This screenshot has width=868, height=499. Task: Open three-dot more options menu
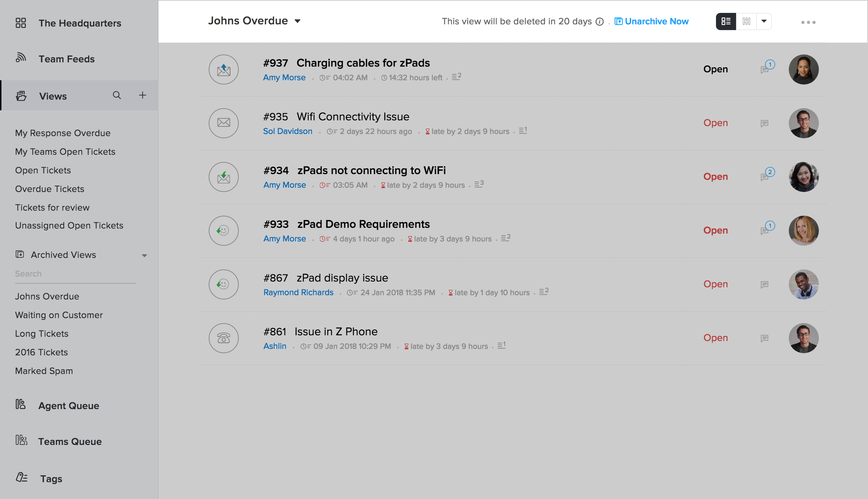[x=808, y=22]
